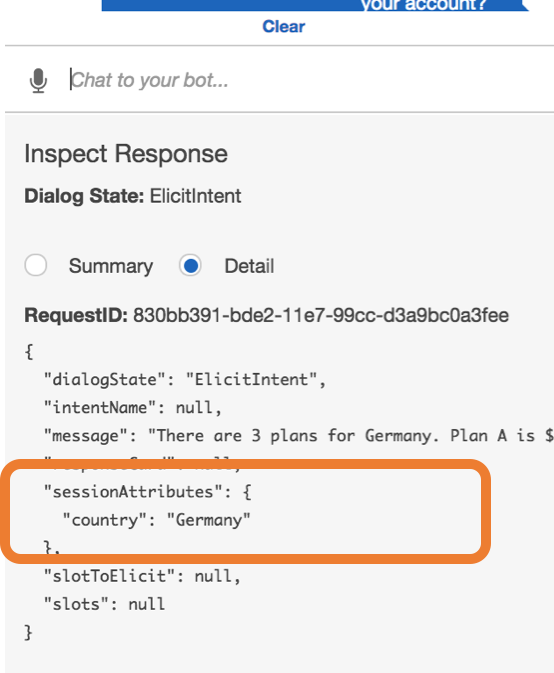Click the "message" line about Germany plans

299,436
